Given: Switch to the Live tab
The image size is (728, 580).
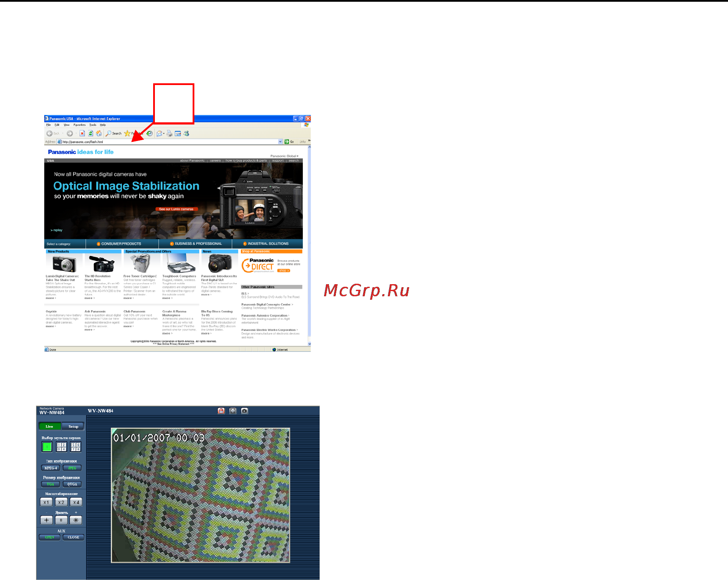Looking at the screenshot, I should 49,426.
